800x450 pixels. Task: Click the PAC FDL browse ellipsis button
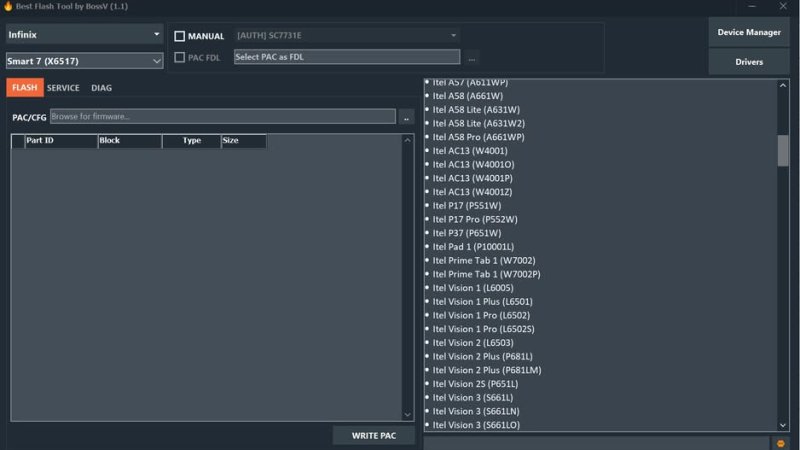[472, 57]
